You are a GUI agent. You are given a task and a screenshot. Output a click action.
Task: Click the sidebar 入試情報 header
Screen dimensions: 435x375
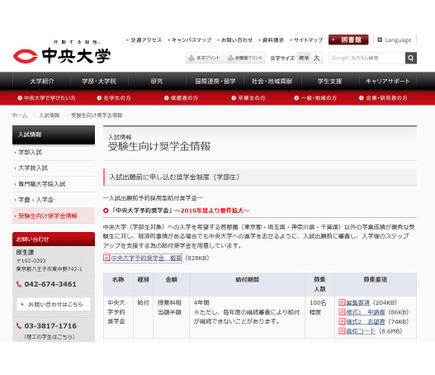coord(53,135)
